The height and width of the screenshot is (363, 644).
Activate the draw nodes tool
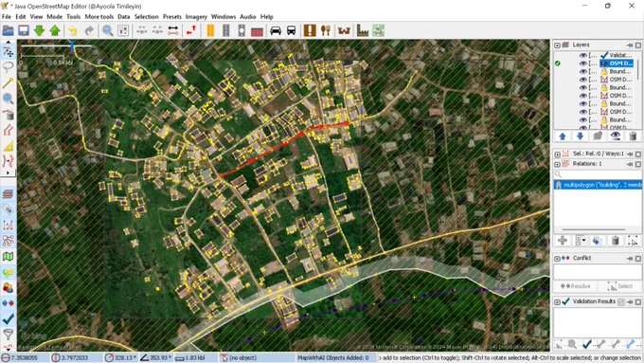coord(8,83)
